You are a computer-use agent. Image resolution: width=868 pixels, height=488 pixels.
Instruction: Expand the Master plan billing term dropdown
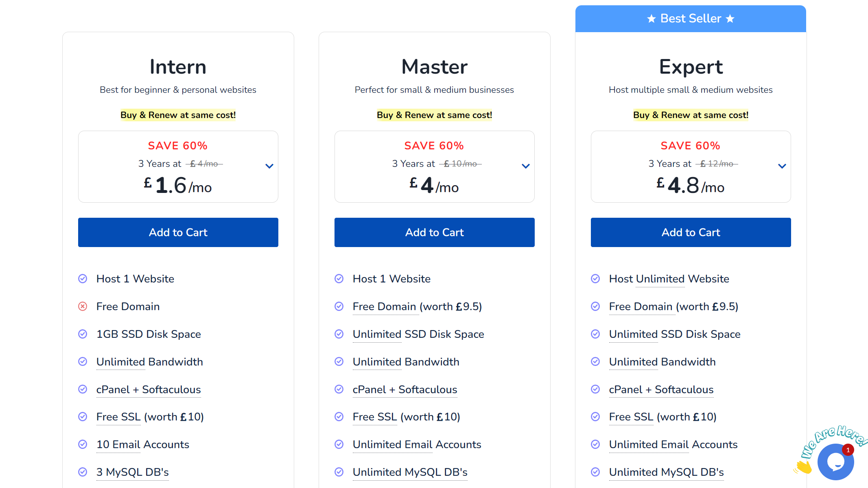pos(526,166)
